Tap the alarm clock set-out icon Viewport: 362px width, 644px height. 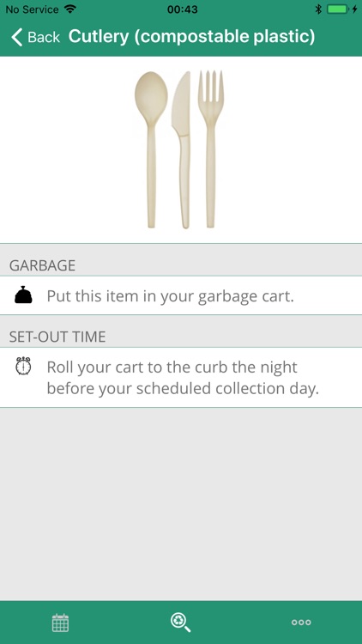click(x=23, y=366)
